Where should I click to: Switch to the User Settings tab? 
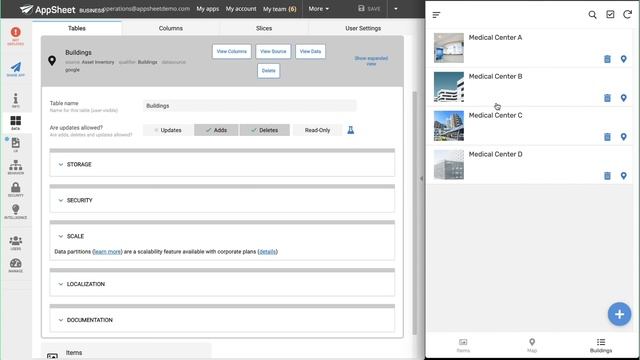pyautogui.click(x=363, y=28)
